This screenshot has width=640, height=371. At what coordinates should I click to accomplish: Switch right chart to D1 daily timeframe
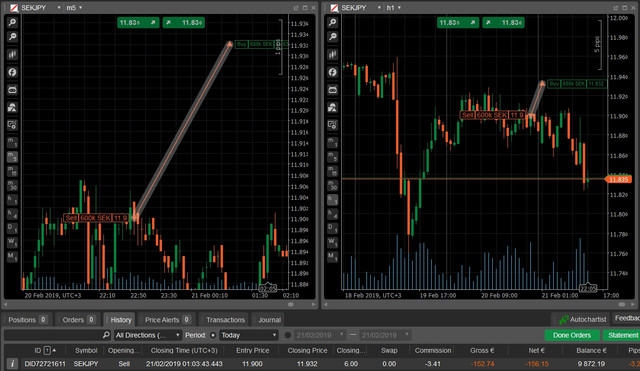(x=333, y=228)
